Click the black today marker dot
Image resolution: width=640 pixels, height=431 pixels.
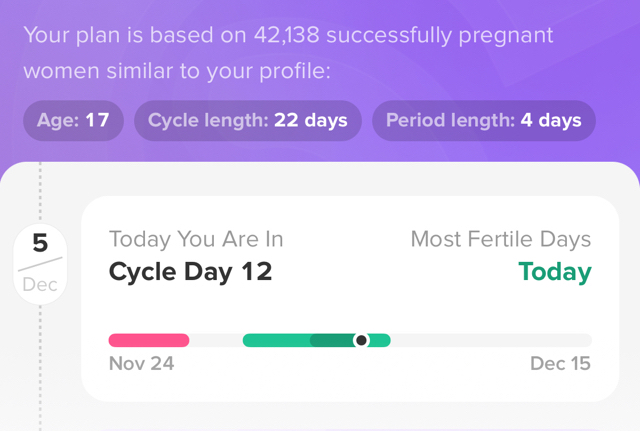tap(362, 340)
